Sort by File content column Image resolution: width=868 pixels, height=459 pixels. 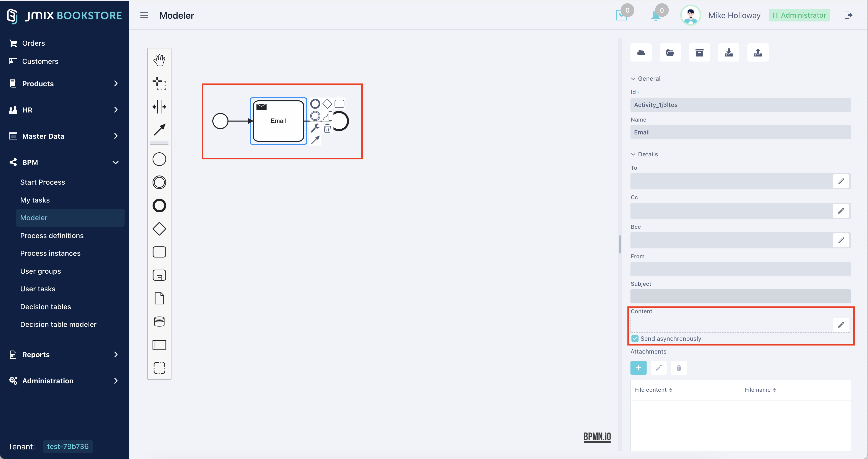[x=653, y=390]
